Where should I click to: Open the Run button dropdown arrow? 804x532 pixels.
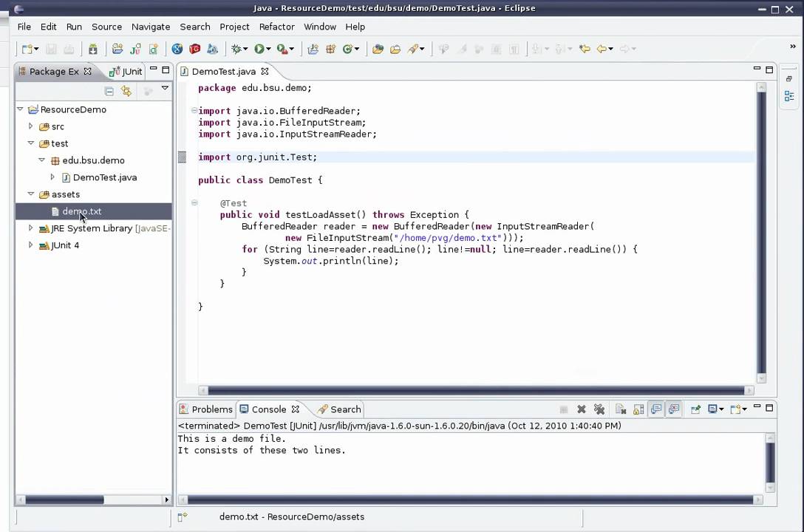[268, 50]
